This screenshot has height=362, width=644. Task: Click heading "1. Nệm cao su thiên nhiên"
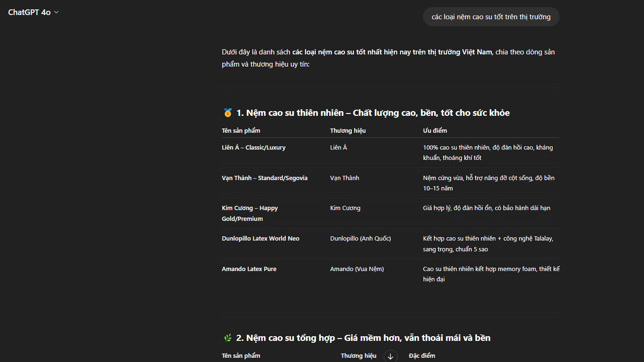(373, 113)
